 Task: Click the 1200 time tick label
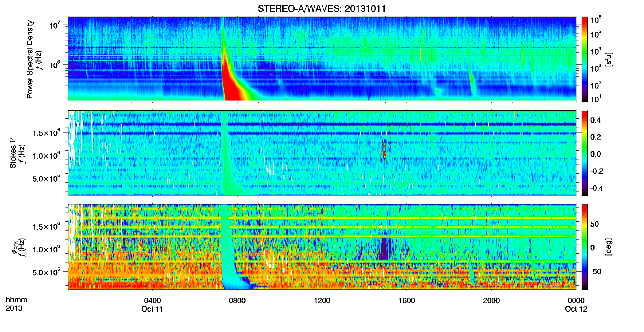pos(322,300)
